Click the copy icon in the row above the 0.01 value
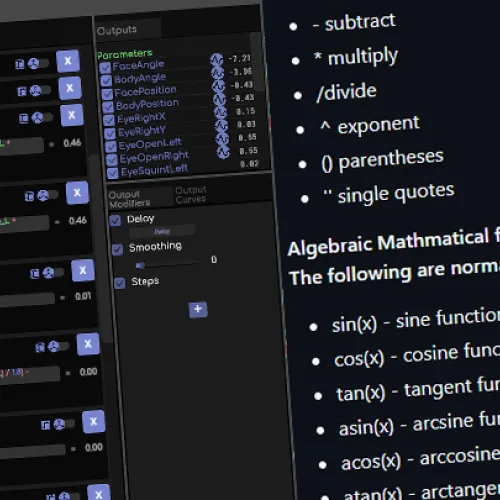The width and height of the screenshot is (500, 500). pyautogui.click(x=35, y=274)
